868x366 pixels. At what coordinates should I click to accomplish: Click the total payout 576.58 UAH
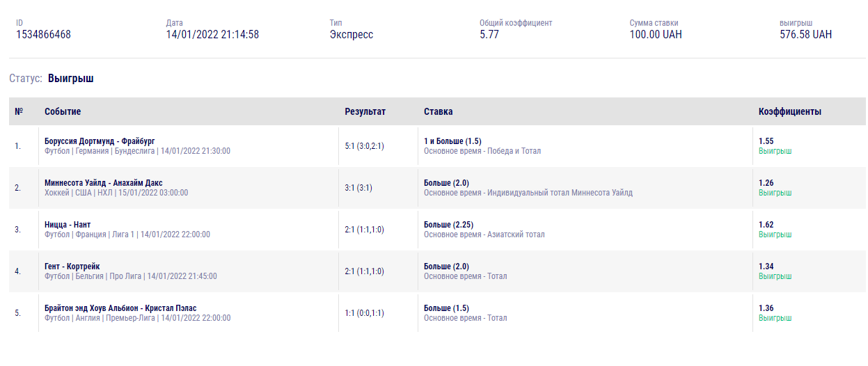click(805, 35)
